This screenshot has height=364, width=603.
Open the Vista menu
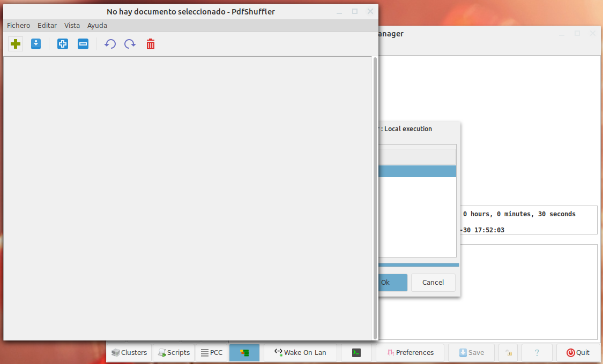[72, 25]
